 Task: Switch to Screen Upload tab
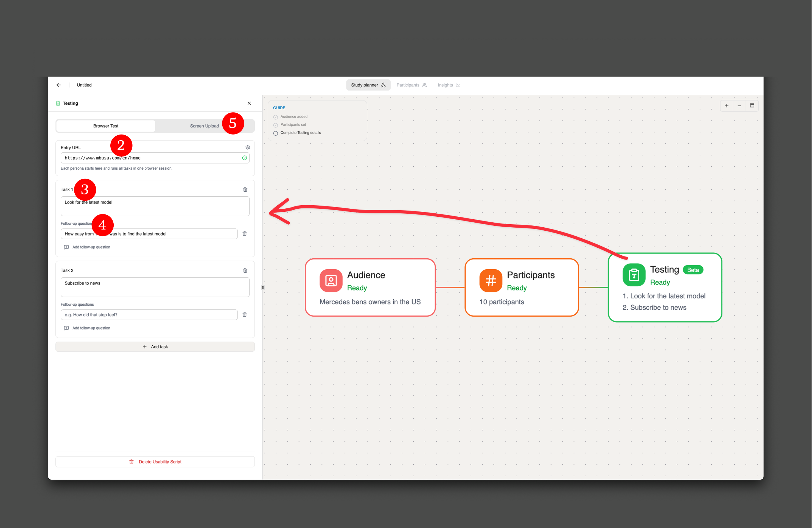[x=204, y=126]
